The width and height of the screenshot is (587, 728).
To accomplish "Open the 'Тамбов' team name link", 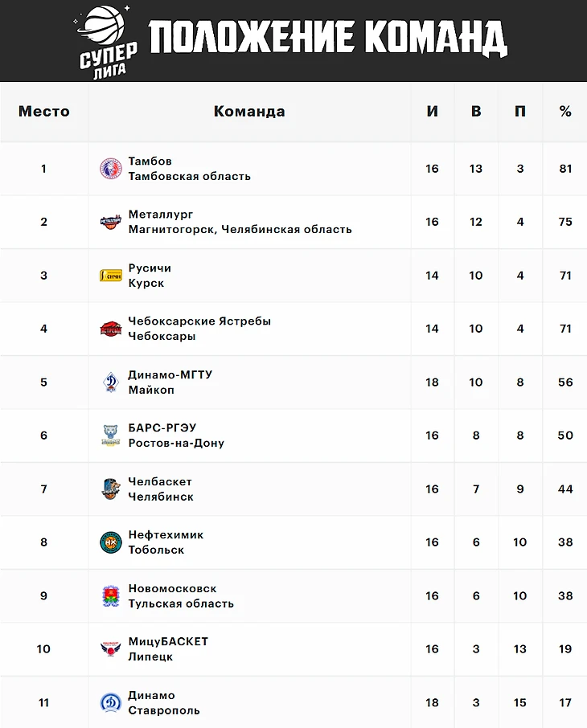I will (150, 162).
